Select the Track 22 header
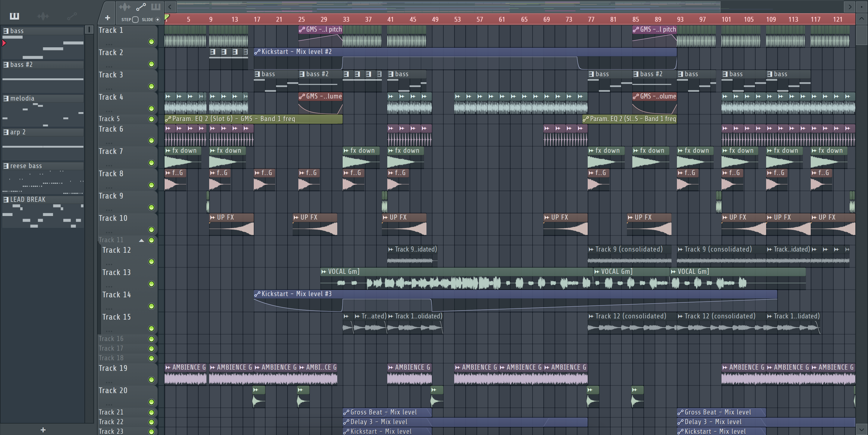The width and height of the screenshot is (868, 435). point(127,422)
